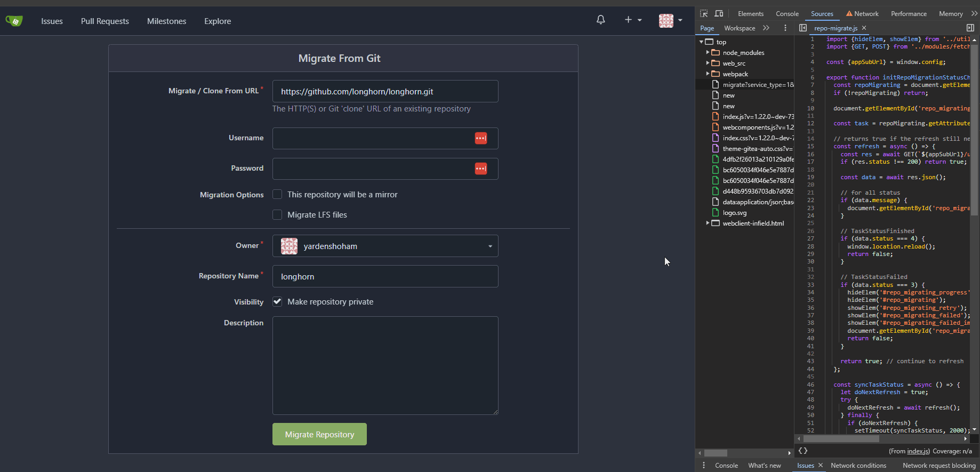Open the create new plus dropdown
The height and width of the screenshot is (472, 980).
click(632, 20)
